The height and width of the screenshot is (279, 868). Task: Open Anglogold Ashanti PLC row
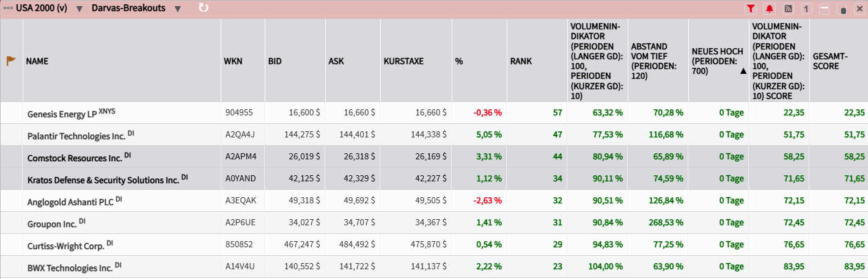[434, 201]
